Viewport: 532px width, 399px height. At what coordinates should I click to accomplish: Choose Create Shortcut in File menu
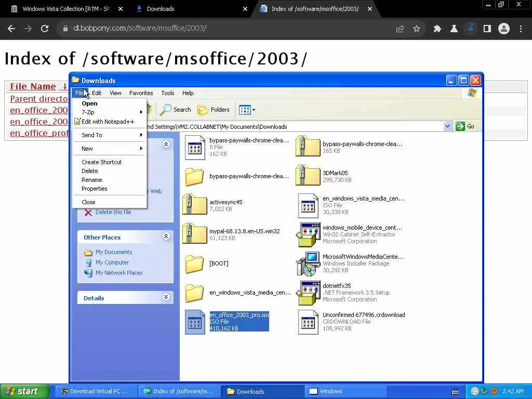(109, 162)
